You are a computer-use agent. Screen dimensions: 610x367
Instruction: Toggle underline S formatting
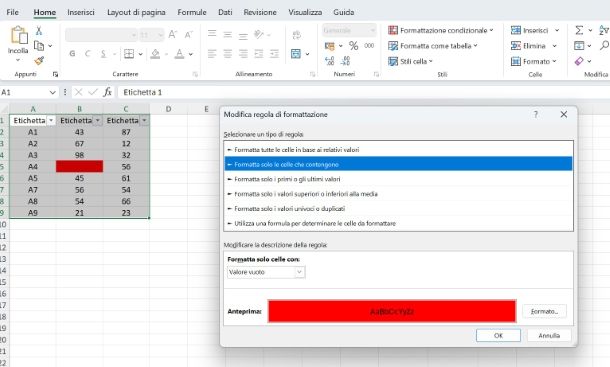click(x=103, y=54)
